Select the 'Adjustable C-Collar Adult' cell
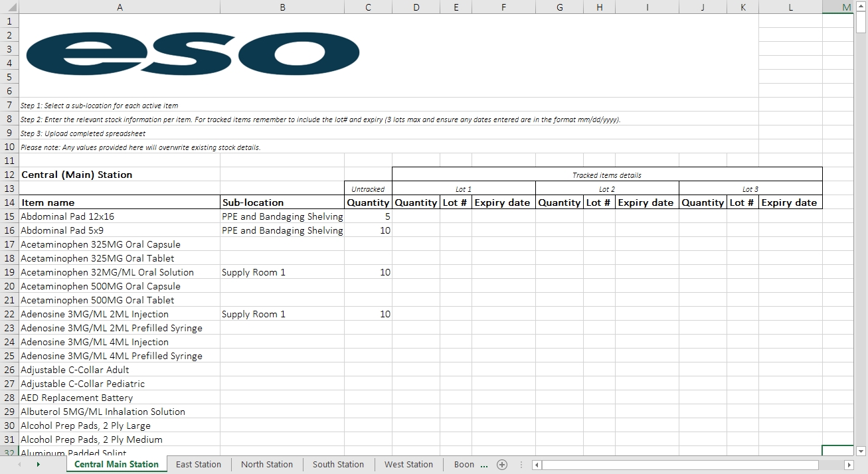This screenshot has height=474, width=868. (x=120, y=370)
